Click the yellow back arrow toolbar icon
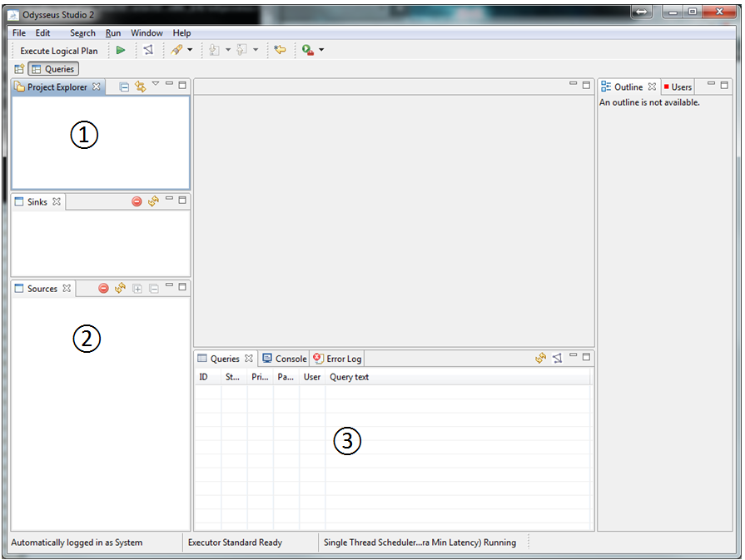 (x=280, y=51)
